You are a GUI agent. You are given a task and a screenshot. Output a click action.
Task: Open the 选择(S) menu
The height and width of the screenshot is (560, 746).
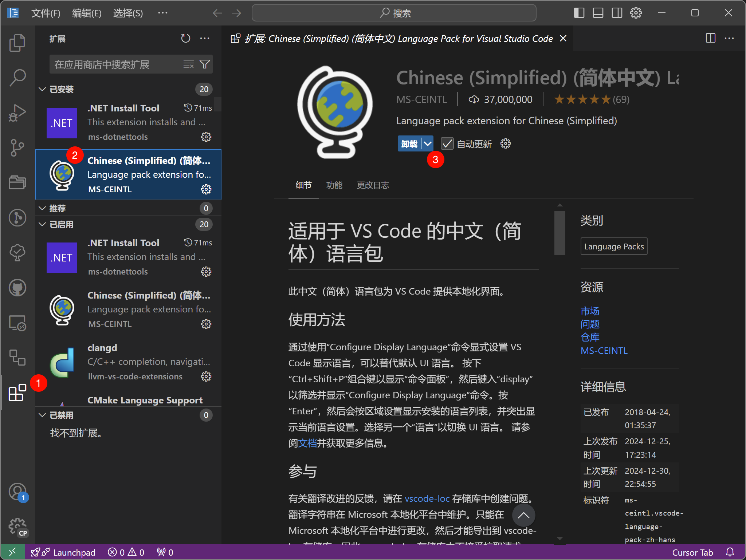(x=128, y=13)
